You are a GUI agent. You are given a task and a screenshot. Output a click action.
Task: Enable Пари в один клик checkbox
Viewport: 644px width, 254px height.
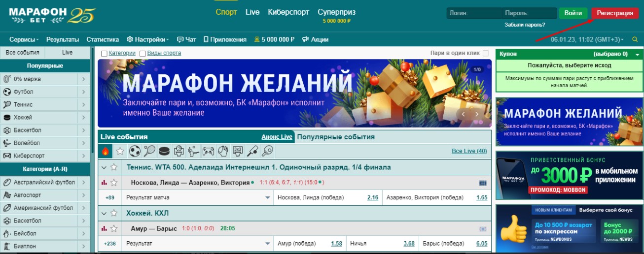click(x=486, y=53)
